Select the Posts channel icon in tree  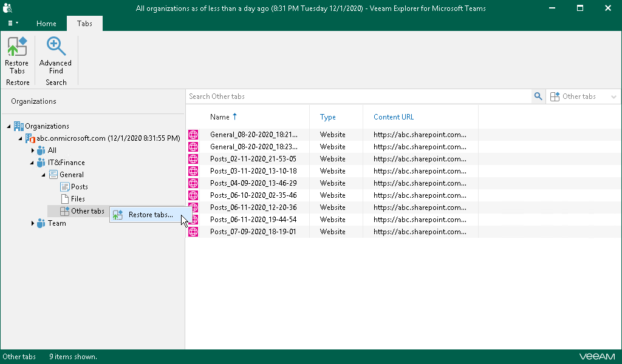tap(65, 187)
